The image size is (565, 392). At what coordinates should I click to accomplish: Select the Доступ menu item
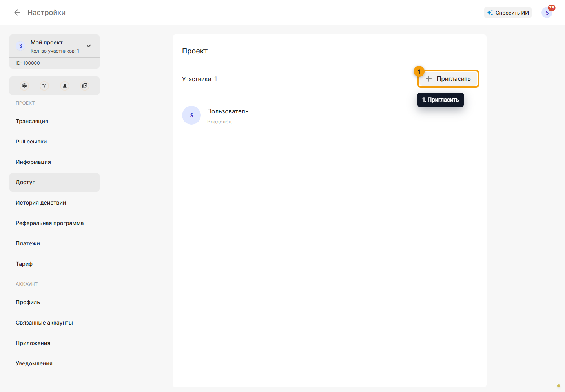pos(55,182)
